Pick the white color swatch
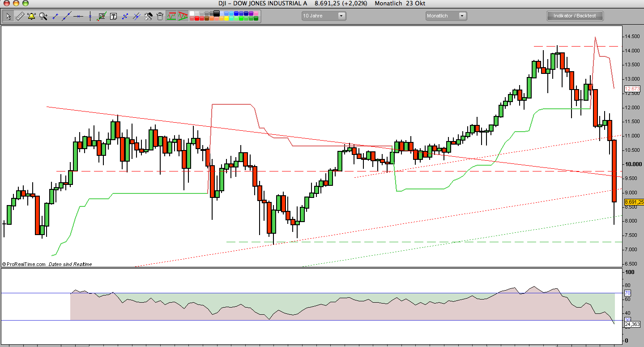 tap(192, 14)
